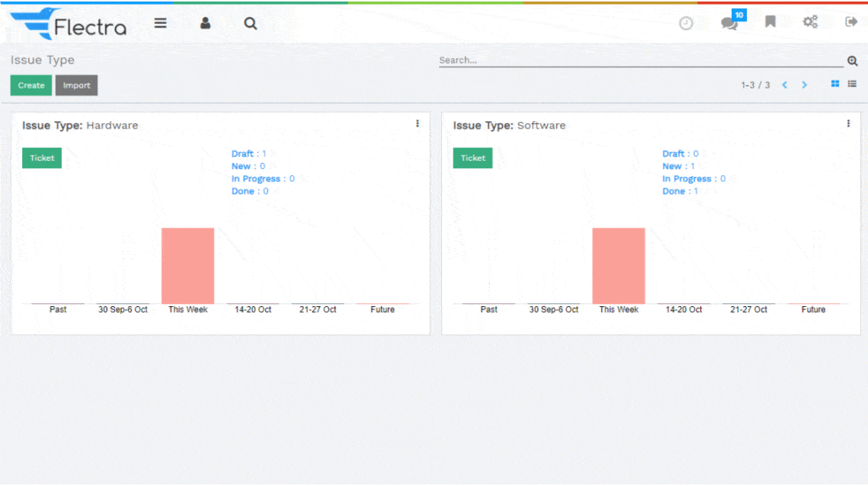This screenshot has height=486, width=868.
Task: Switch to kanban view
Action: point(835,84)
